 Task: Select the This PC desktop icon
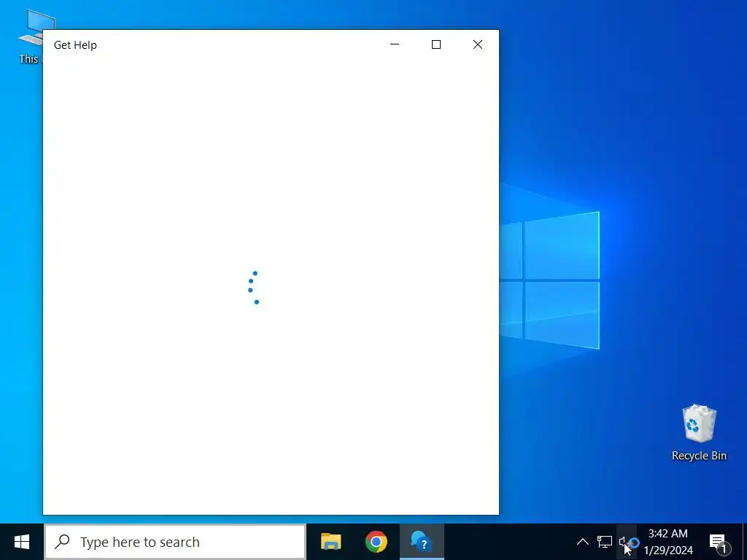31,37
